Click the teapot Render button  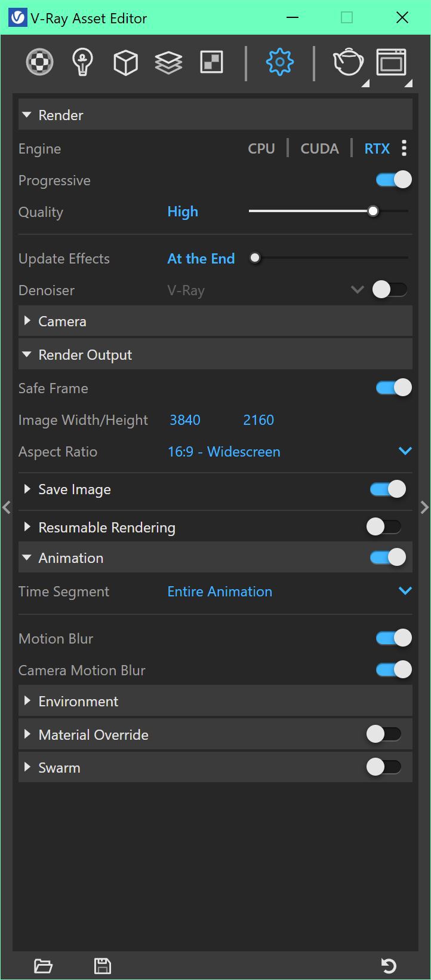pos(348,62)
